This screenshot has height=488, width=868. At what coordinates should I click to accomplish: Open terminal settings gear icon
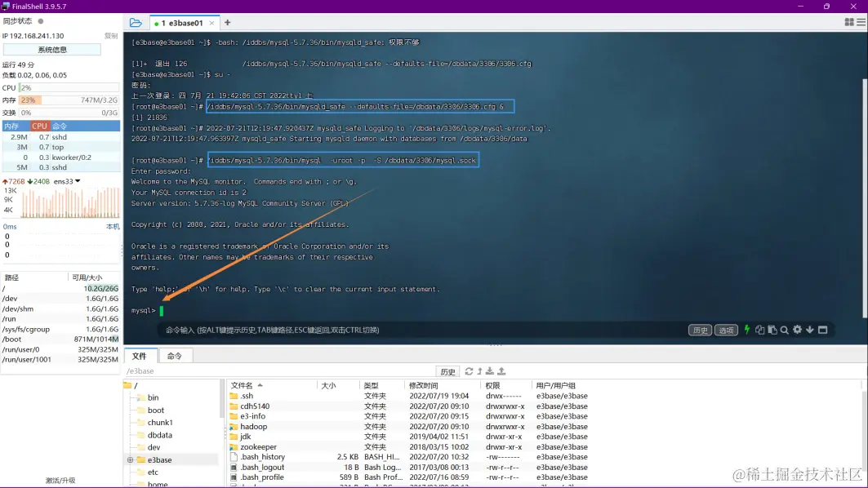click(797, 330)
